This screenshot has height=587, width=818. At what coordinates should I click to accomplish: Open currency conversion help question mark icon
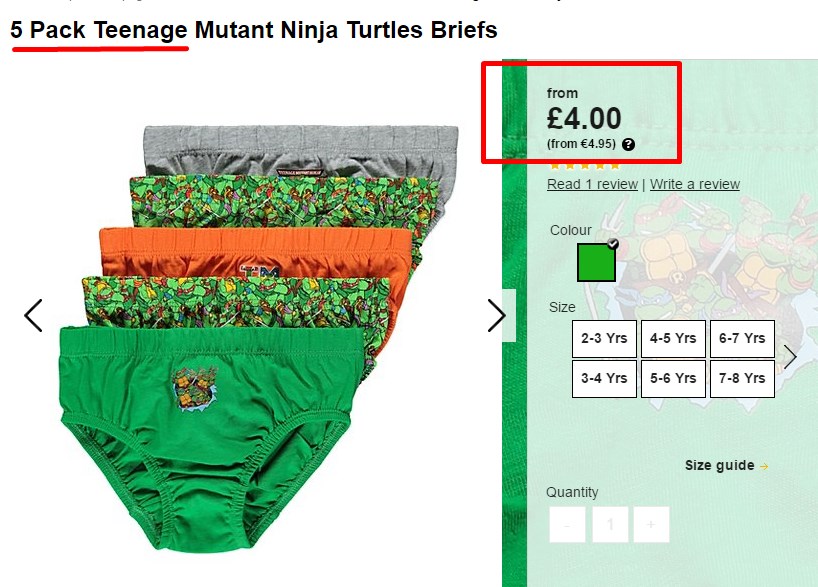point(629,145)
